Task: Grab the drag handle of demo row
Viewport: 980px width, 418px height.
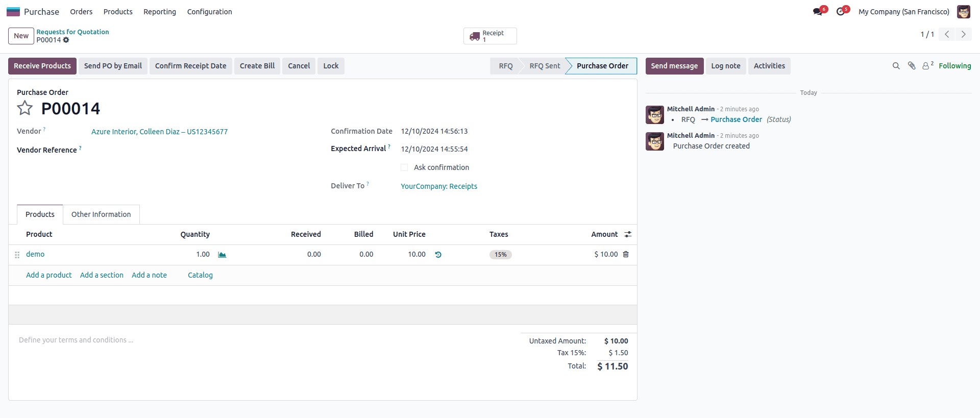Action: [x=17, y=255]
